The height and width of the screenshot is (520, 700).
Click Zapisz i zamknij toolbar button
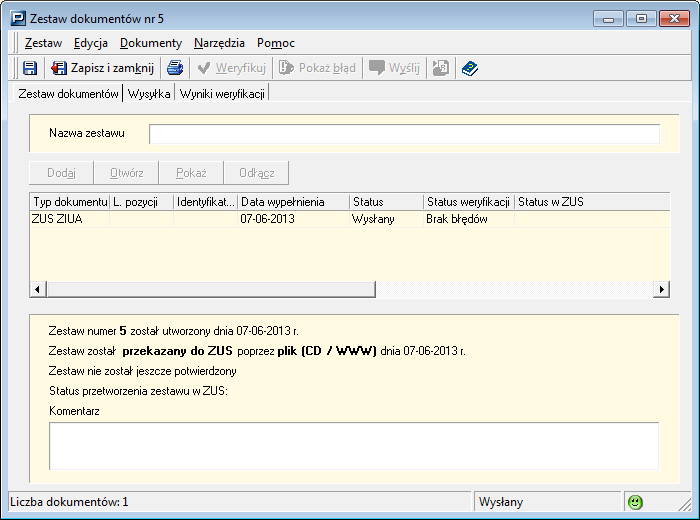coord(102,68)
